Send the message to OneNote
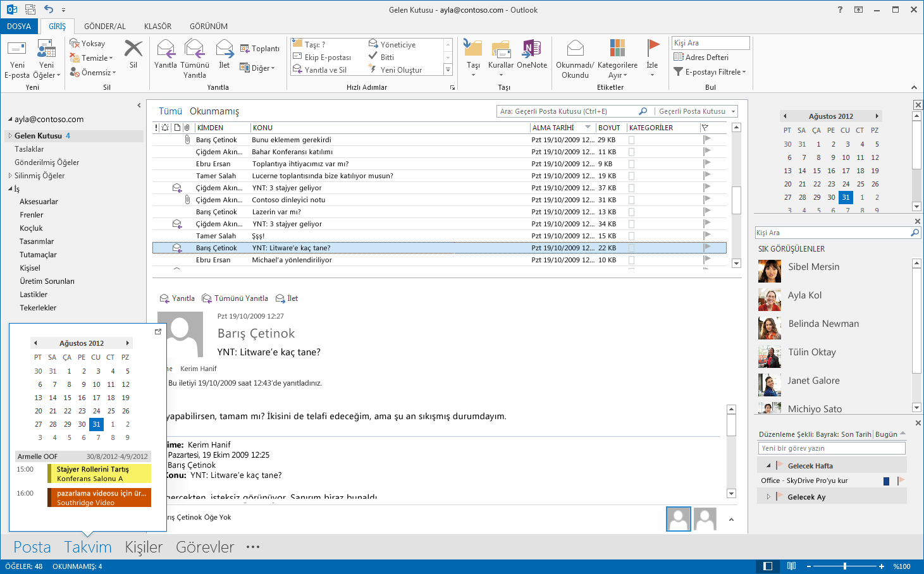Image resolution: width=924 pixels, height=574 pixels. [532, 54]
